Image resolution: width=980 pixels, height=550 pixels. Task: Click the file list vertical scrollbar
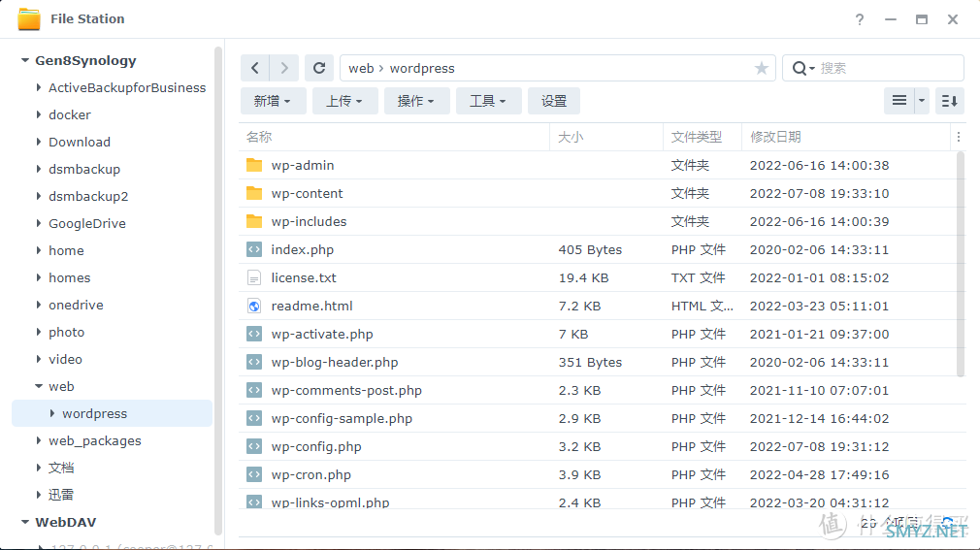pos(961,265)
